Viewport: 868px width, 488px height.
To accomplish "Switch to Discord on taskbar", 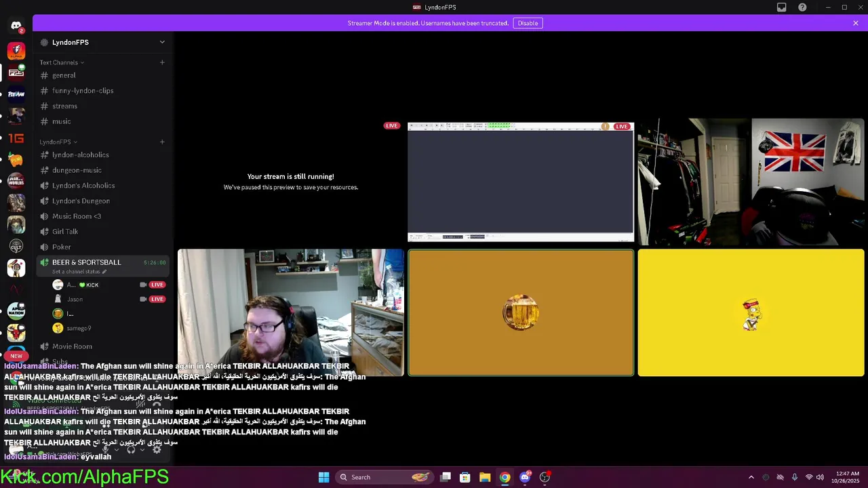I will coord(525,477).
